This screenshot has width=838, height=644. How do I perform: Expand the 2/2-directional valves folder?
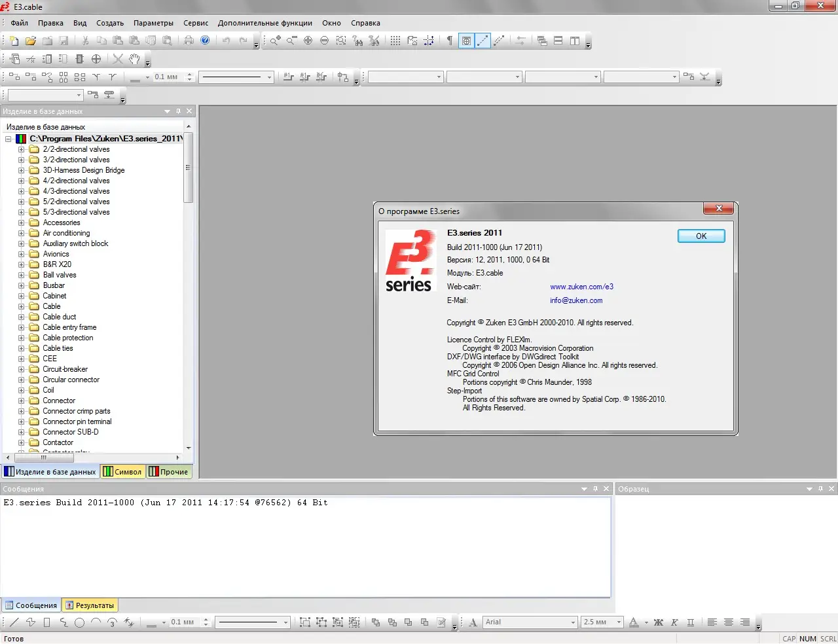pyautogui.click(x=21, y=149)
